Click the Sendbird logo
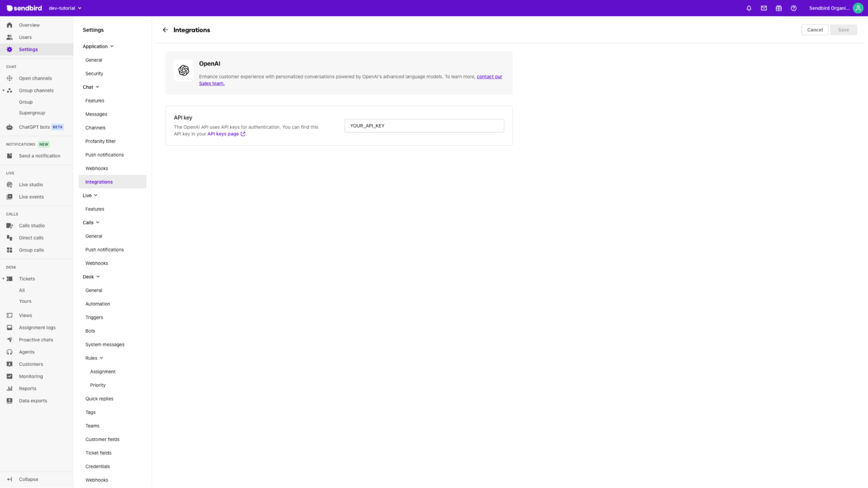This screenshot has width=868, height=488. 24,8
